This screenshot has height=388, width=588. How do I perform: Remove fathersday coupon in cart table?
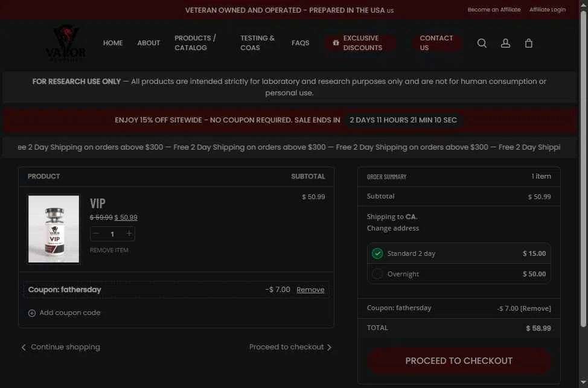point(310,290)
